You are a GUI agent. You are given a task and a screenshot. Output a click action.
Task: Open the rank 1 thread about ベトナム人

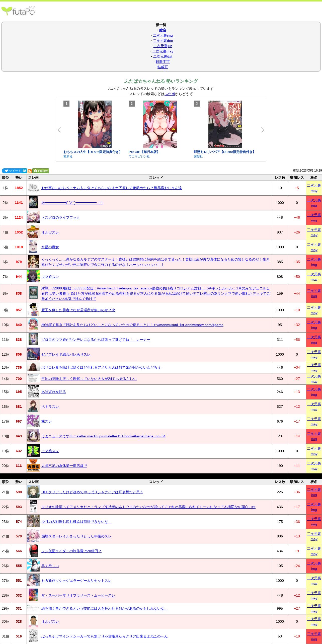(x=112, y=188)
